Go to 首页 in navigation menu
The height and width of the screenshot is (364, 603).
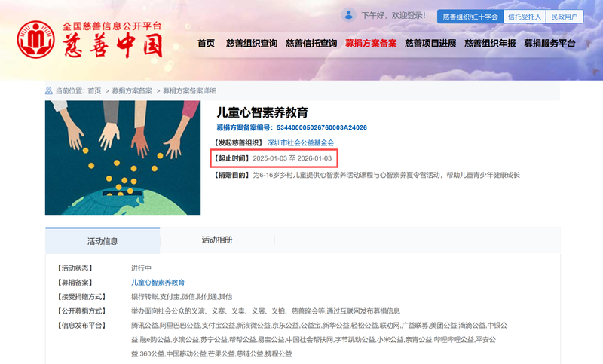tap(206, 44)
